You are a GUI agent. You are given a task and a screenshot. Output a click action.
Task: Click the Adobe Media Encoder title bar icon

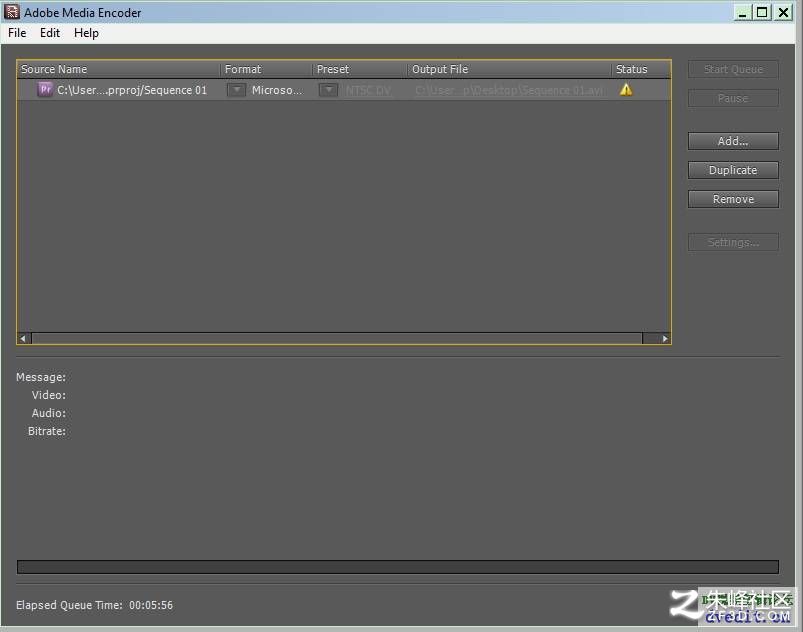tap(11, 12)
